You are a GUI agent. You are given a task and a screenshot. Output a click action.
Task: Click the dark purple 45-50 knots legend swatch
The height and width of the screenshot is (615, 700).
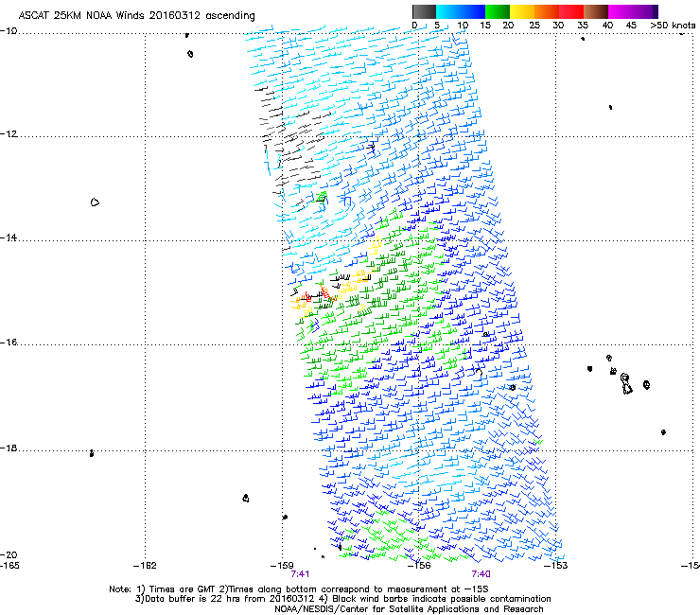click(645, 11)
